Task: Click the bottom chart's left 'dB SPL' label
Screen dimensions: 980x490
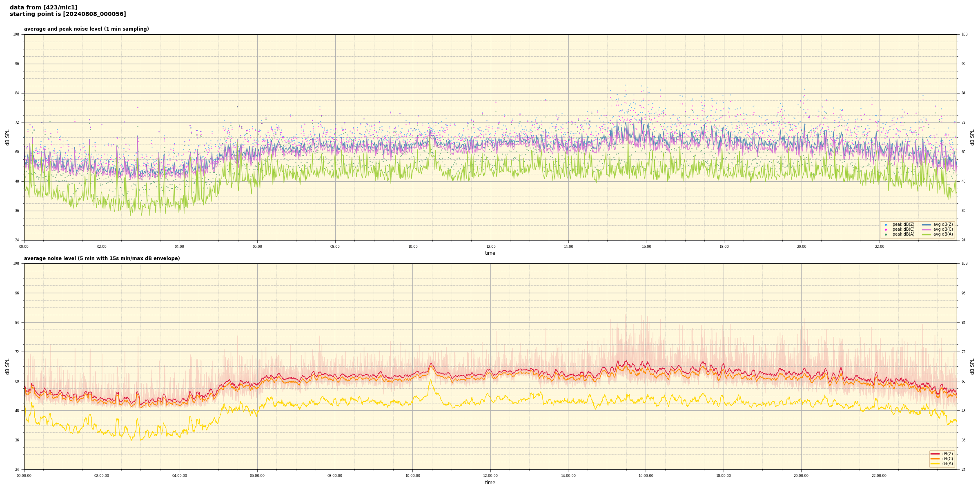Action: coord(7,366)
